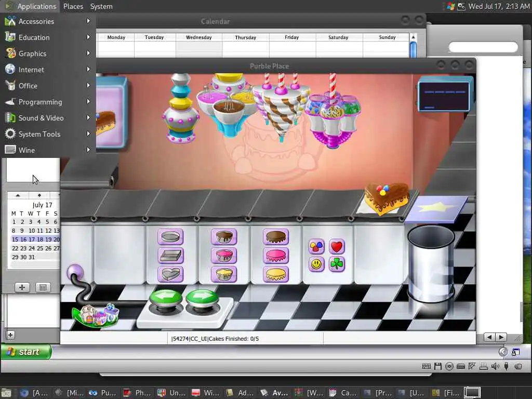Expand the Graphics submenu
Viewport: 532px width, 399px height.
(47, 54)
